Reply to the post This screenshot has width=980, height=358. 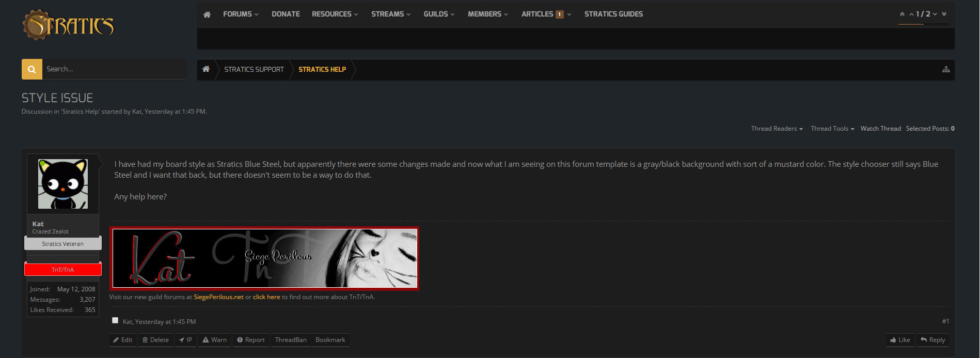click(x=932, y=340)
